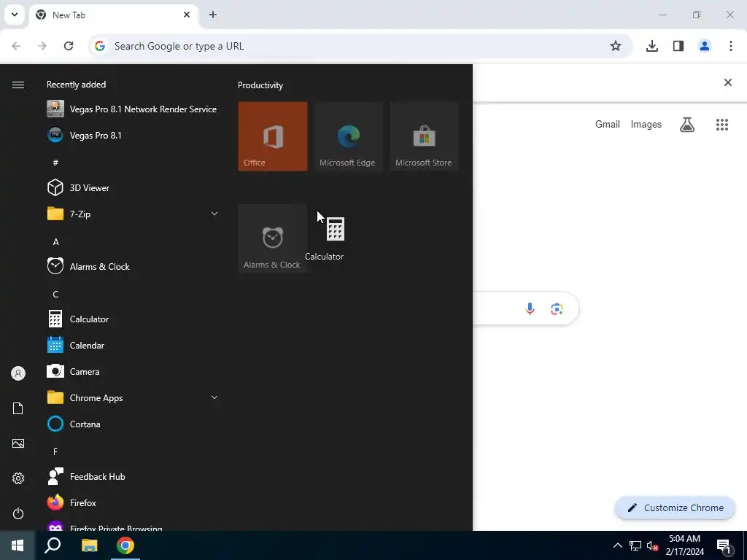747x560 pixels.
Task: Show hidden system tray icons
Action: (617, 545)
